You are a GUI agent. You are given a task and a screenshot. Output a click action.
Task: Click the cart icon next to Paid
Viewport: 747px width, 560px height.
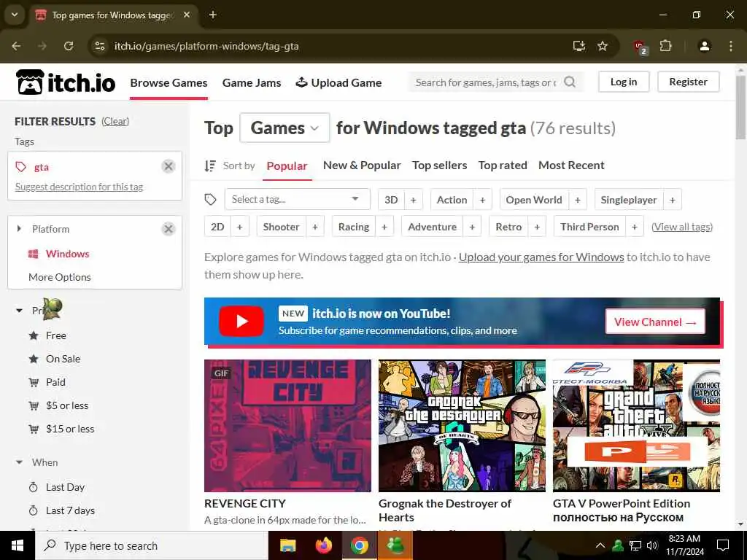pyautogui.click(x=34, y=382)
